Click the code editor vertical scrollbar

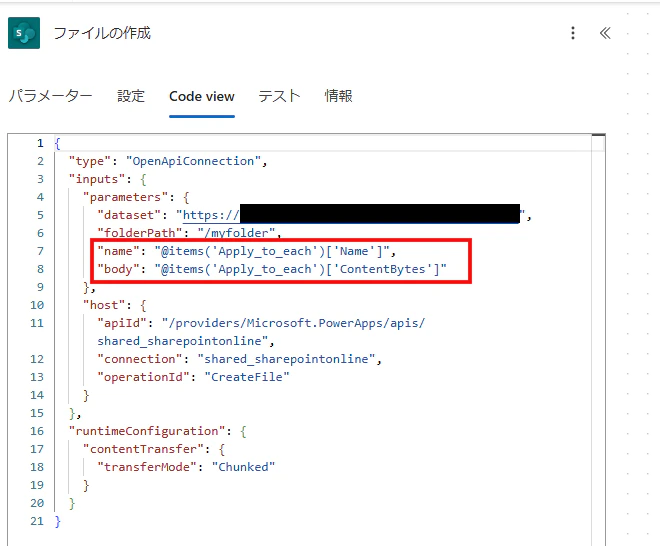tap(598, 339)
